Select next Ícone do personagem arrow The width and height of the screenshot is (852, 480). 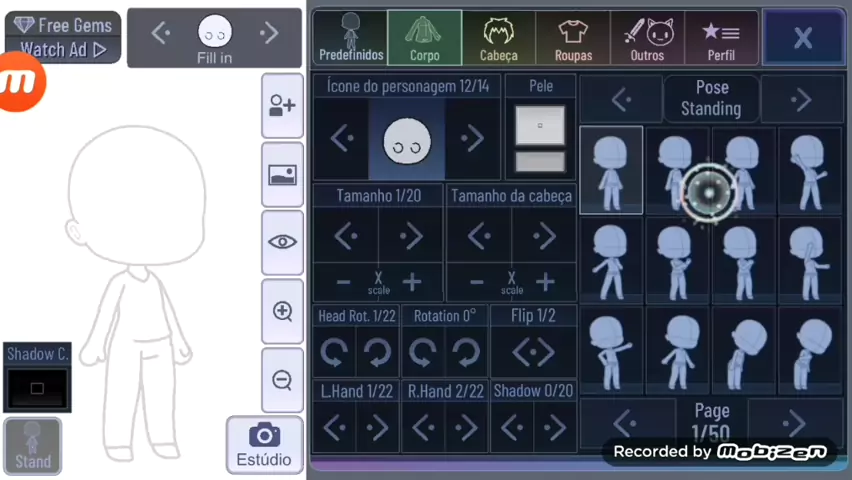point(472,139)
